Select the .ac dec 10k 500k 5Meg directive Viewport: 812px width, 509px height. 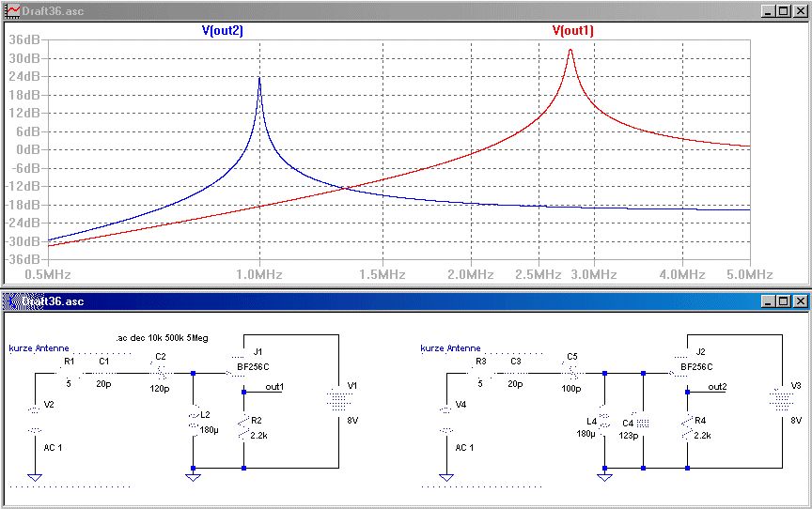(162, 338)
